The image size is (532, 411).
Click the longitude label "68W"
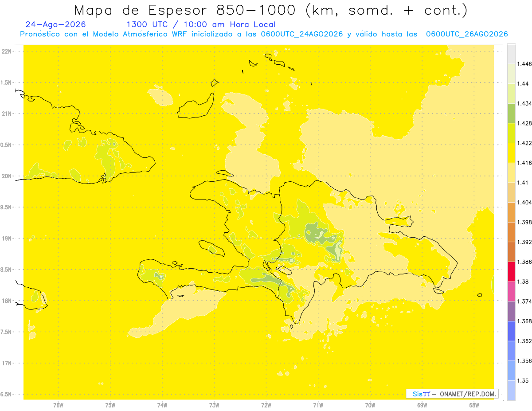[474, 405]
